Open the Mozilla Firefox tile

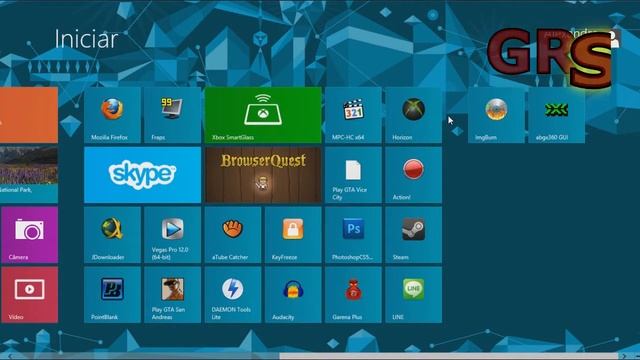(x=112, y=115)
